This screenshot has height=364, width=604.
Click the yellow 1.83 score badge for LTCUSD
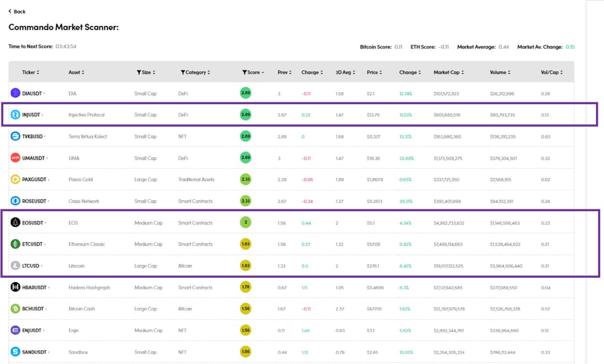[245, 266]
